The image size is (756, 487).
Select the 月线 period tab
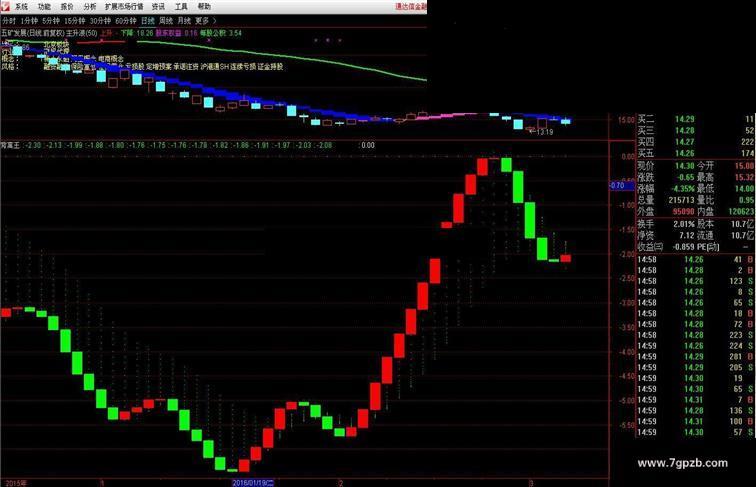184,21
